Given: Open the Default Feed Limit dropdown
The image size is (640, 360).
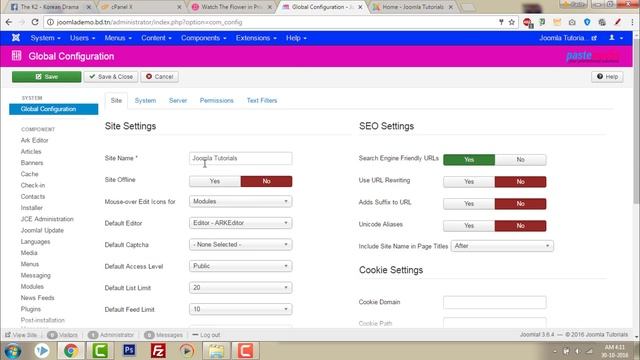Looking at the screenshot, I should pos(240,309).
